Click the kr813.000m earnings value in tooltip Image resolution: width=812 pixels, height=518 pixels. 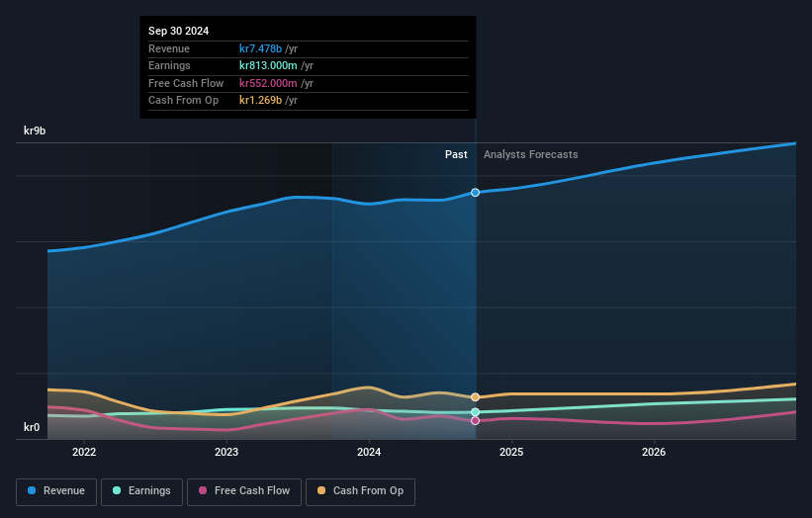click(x=268, y=65)
